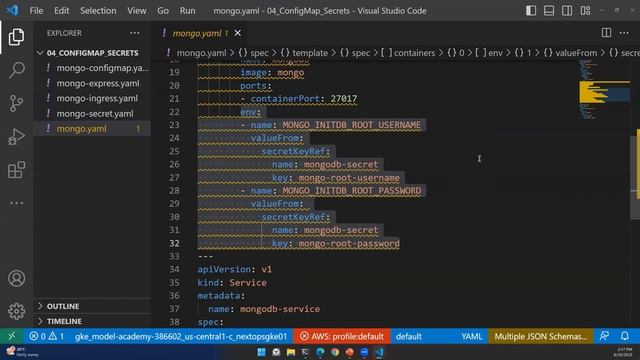Place cursor on line 35 'kind: Service'

[x=232, y=282]
